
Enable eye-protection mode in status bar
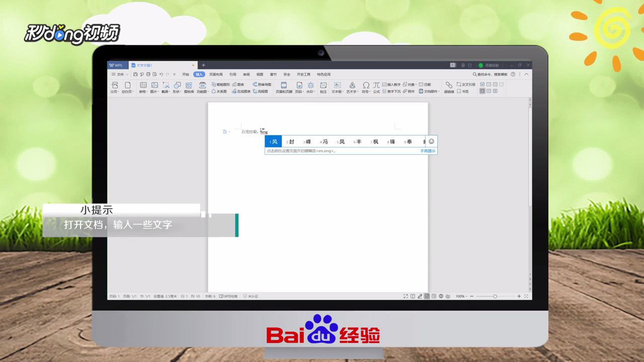tap(448, 296)
